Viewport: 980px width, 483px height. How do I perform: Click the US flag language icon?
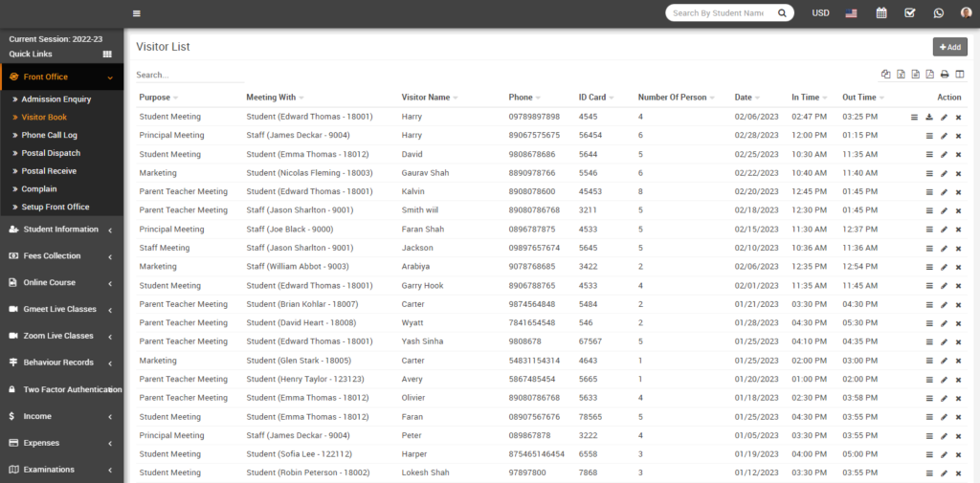[x=851, y=13]
